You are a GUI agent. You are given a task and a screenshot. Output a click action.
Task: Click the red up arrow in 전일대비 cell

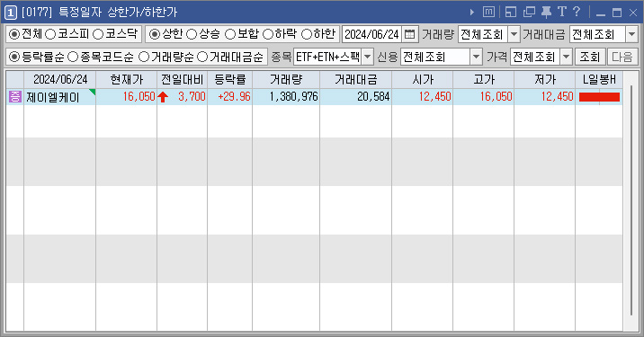(x=163, y=97)
